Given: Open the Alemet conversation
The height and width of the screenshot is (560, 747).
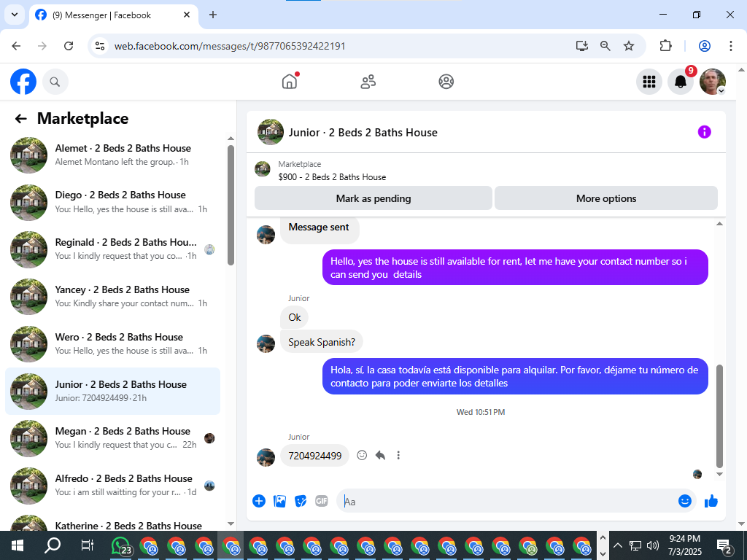Looking at the screenshot, I should coord(113,155).
